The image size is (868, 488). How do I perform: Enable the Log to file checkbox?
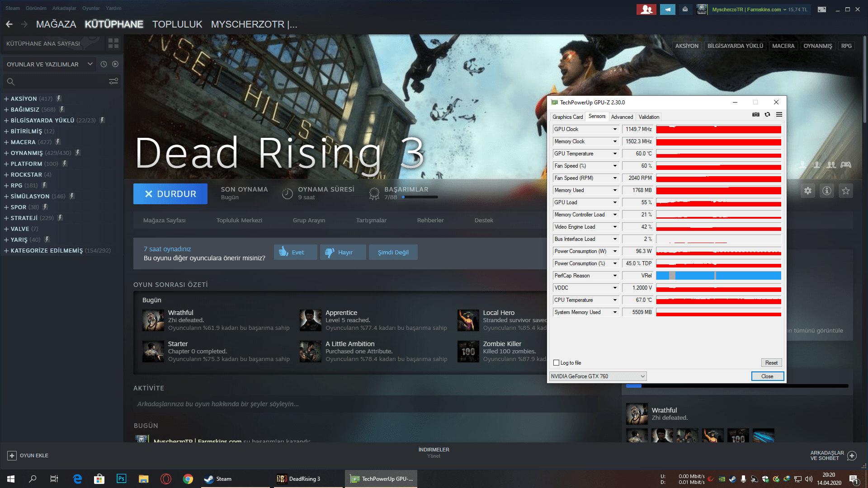click(x=557, y=363)
